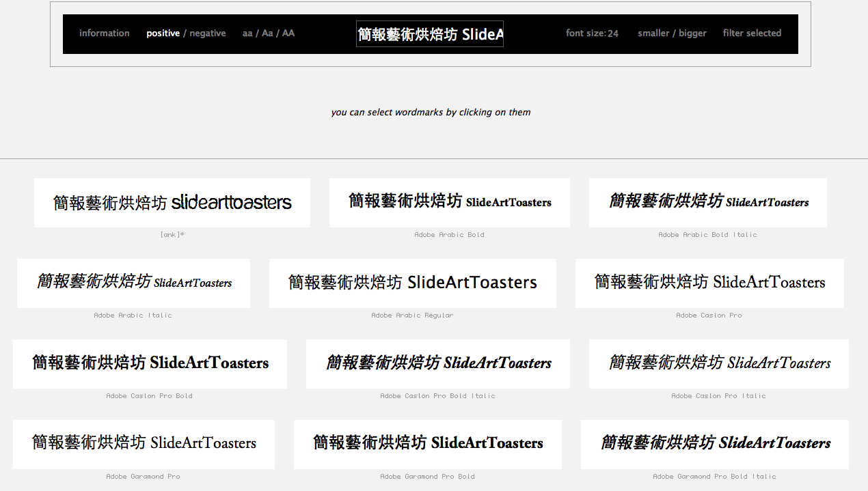Image resolution: width=868 pixels, height=491 pixels.
Task: Click the Adobe Garamond Pro font label
Action: [x=144, y=477]
